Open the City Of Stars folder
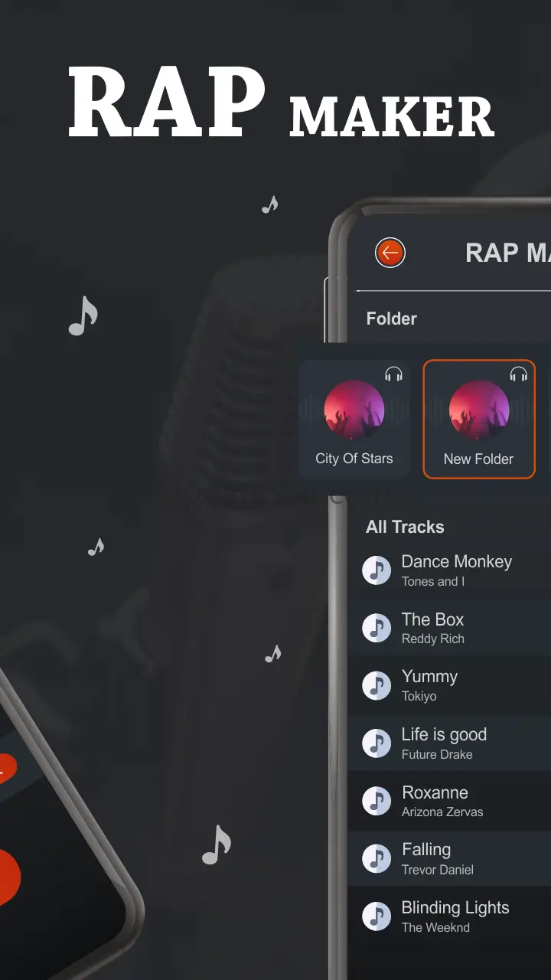This screenshot has width=551, height=980. 354,420
